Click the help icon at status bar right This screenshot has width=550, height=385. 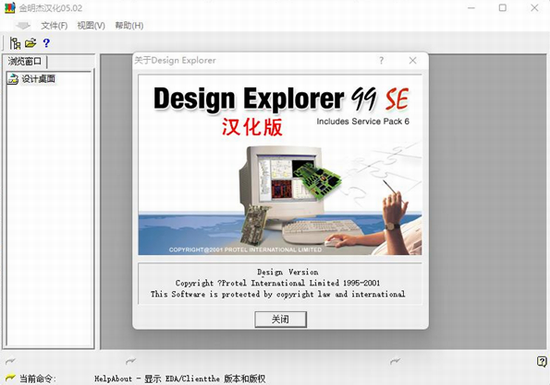pos(542,361)
